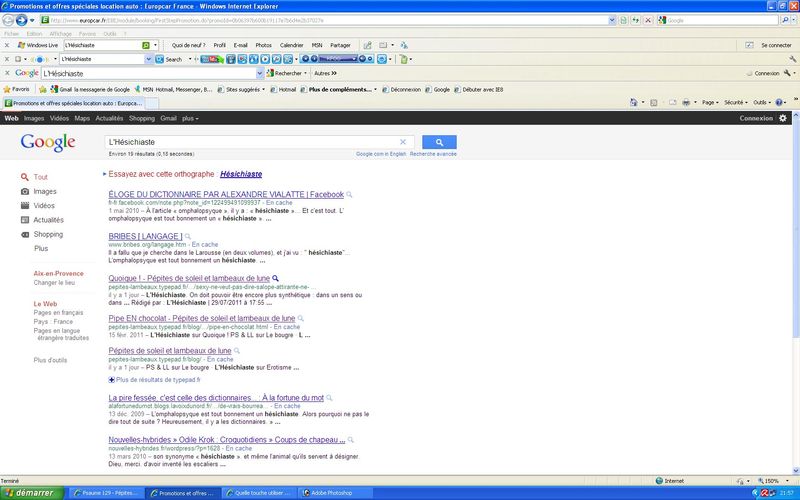Click the Google page search input field
Image resolution: width=800 pixels, height=500 pixels.
pyautogui.click(x=254, y=142)
